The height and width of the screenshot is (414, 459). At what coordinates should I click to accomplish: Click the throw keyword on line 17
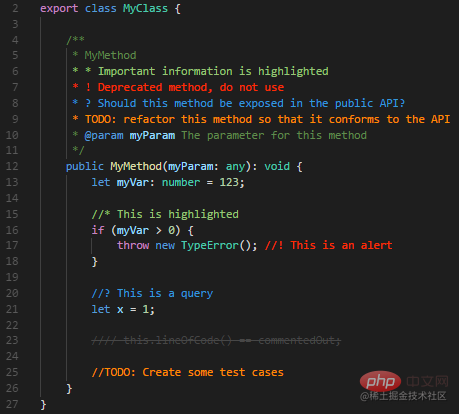pyautogui.click(x=133, y=245)
